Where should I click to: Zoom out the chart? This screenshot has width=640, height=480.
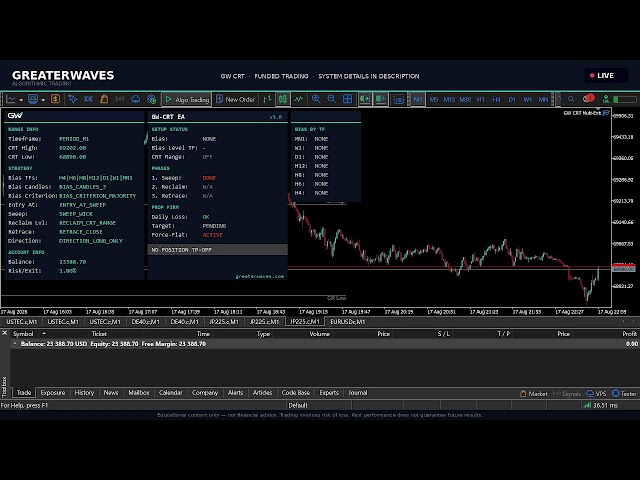click(x=331, y=99)
